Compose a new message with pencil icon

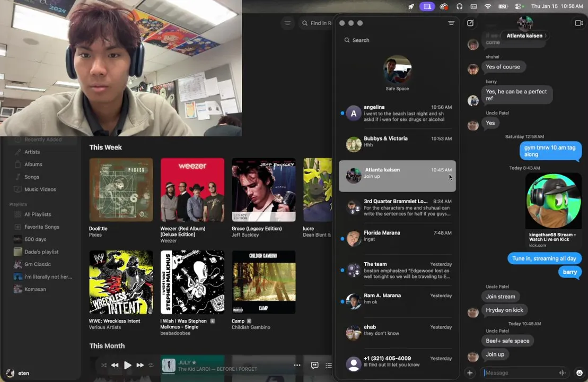470,23
